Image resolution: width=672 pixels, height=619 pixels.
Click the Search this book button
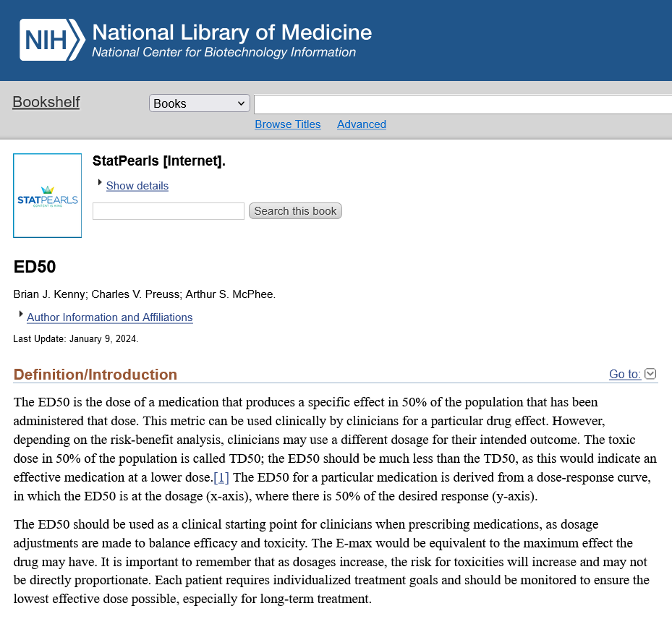[x=295, y=210]
